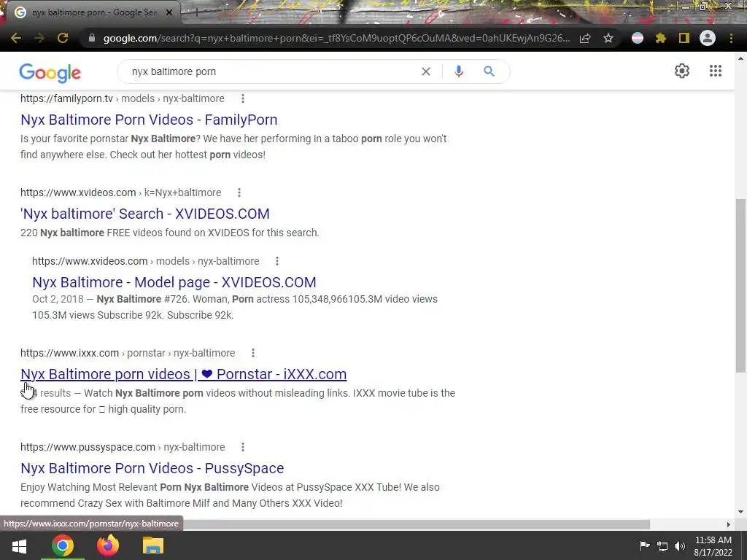This screenshot has height=560, width=747.
Task: Click the browser forward arrow
Action: [39, 38]
